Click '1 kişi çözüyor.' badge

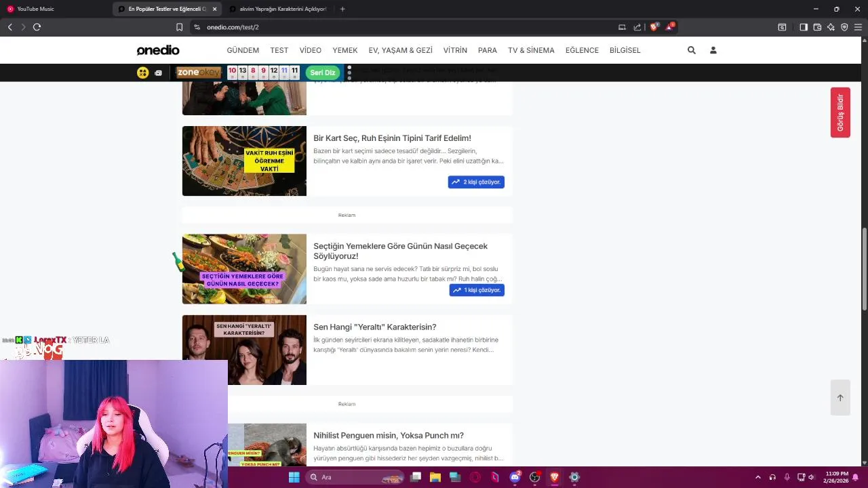[477, 290]
